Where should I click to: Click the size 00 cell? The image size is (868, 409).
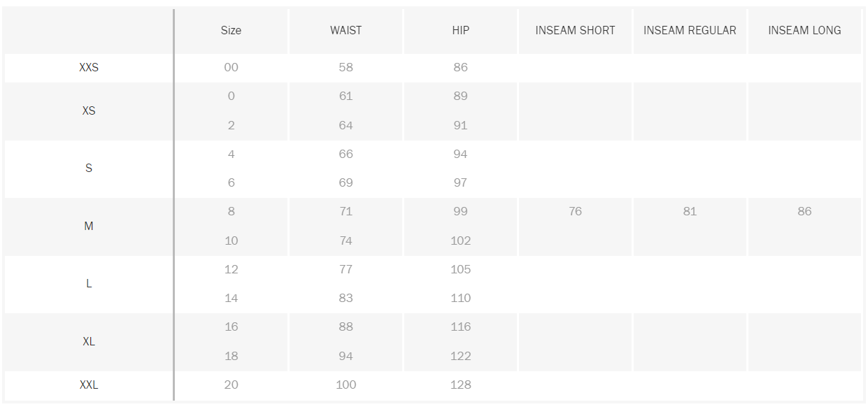(231, 68)
